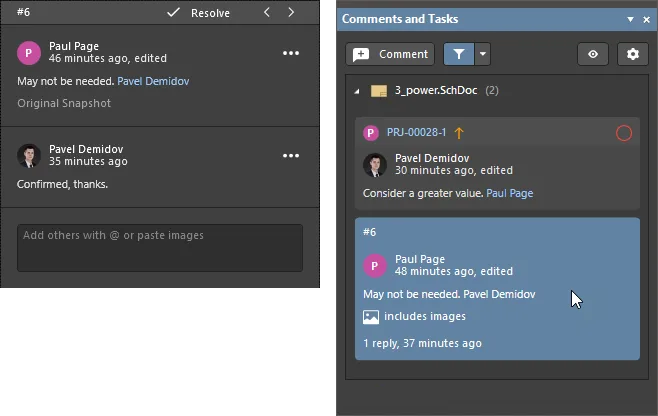The image size is (658, 416).
Task: Open the filter dropdown arrow
Action: 484,54
